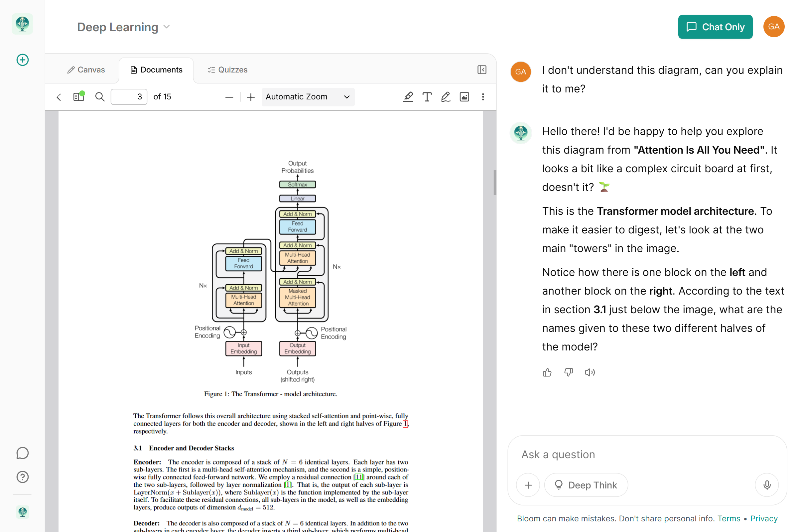Start voice input with the microphone
The width and height of the screenshot is (798, 532).
767,484
